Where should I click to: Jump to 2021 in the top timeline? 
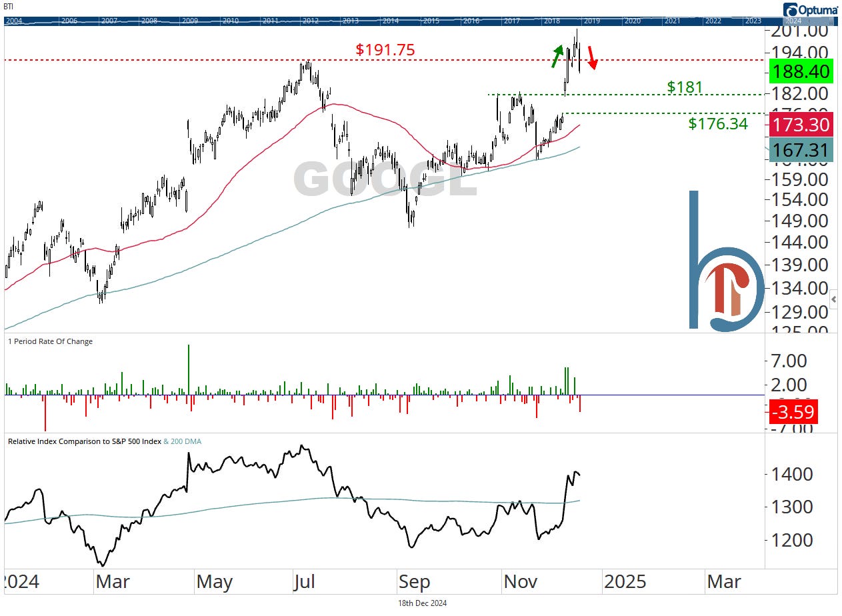point(673,21)
